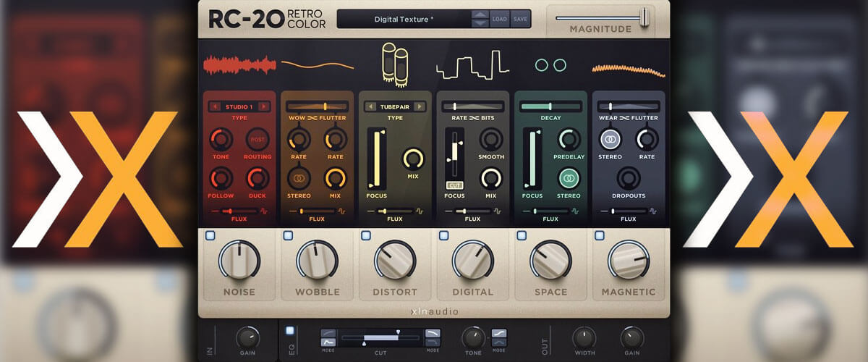
Task: Toggle Stereo in the Magnetic module
Action: coord(610,139)
